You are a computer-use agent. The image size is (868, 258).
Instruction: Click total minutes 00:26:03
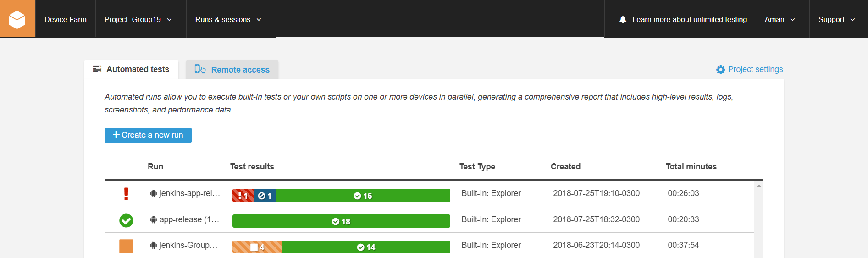[683, 193]
